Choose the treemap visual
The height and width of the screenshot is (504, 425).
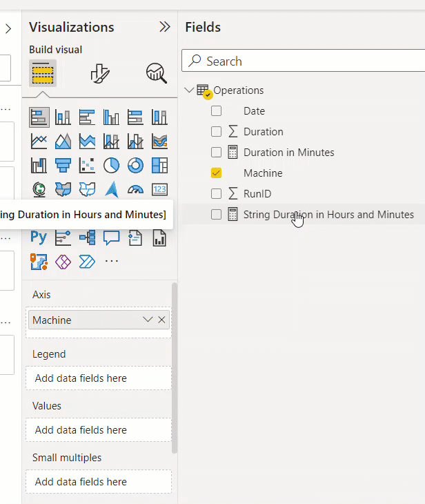click(159, 165)
